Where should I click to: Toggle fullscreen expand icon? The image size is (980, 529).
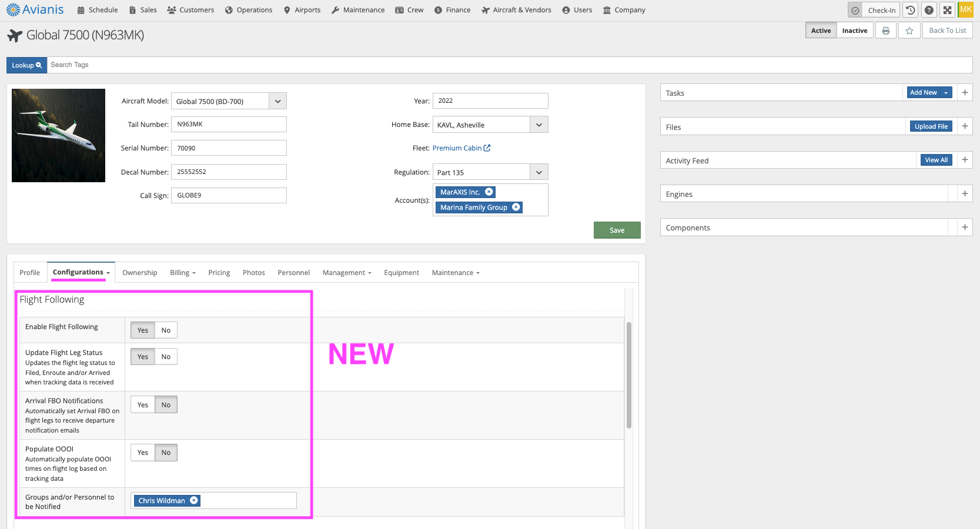tap(947, 10)
